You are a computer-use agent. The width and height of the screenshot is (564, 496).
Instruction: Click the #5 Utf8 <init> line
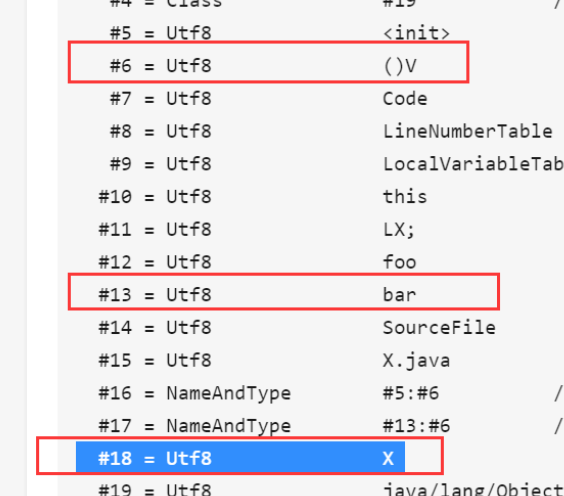(279, 33)
